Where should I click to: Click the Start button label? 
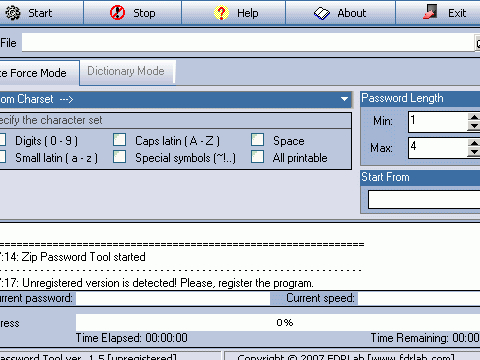click(x=40, y=13)
